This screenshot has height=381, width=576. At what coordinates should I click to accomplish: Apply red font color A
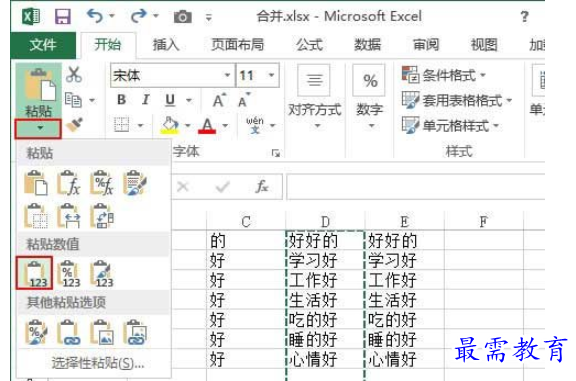[x=207, y=126]
